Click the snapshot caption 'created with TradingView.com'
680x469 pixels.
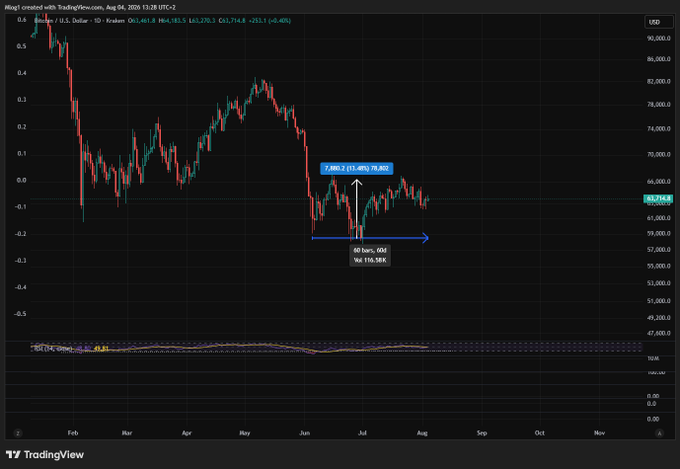point(62,7)
